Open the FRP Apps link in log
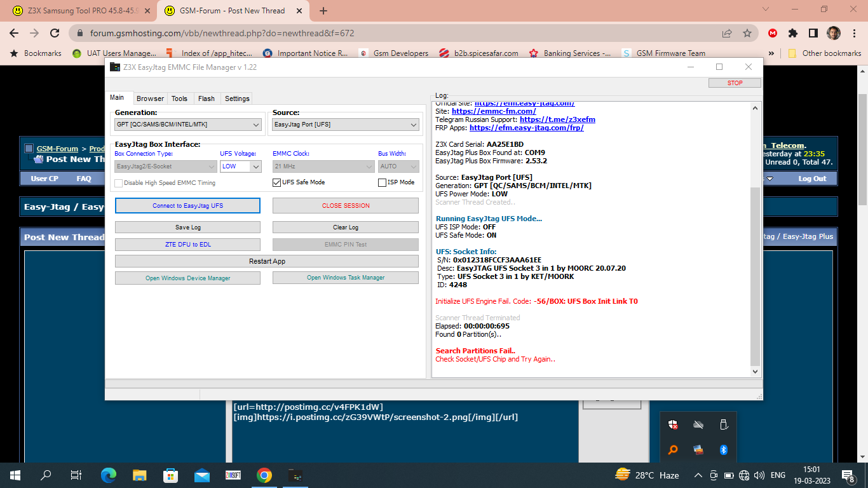 [x=526, y=128]
